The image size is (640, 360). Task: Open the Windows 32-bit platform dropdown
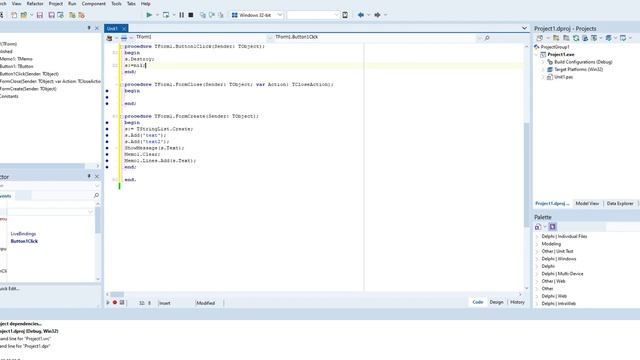pos(280,15)
